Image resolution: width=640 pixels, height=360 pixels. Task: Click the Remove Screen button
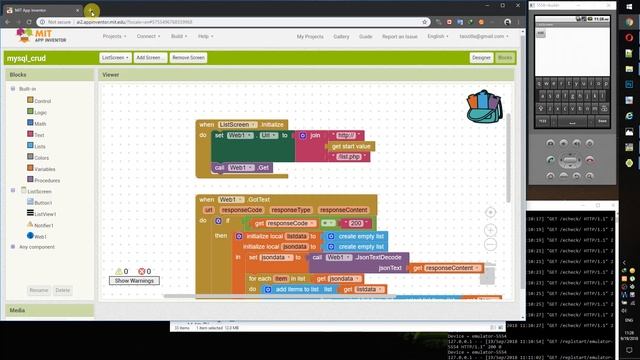(x=188, y=58)
